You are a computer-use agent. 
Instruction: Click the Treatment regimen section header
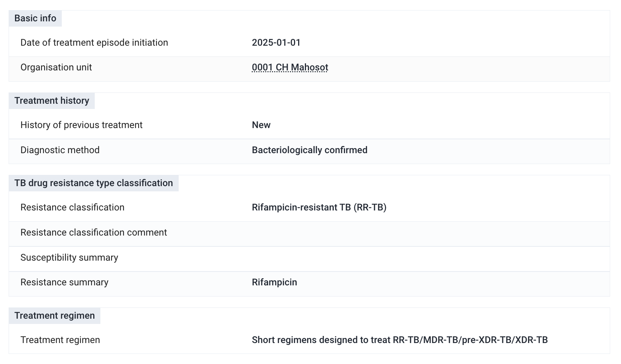pos(55,316)
